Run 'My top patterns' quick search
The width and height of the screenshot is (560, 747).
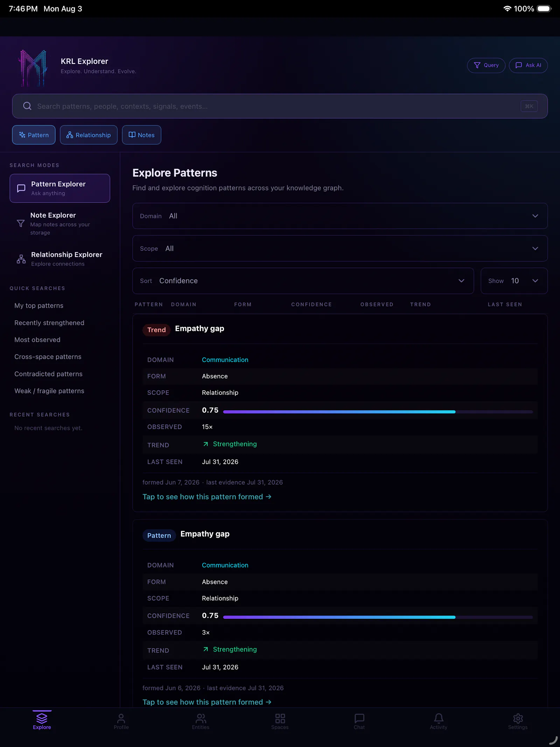pyautogui.click(x=39, y=306)
